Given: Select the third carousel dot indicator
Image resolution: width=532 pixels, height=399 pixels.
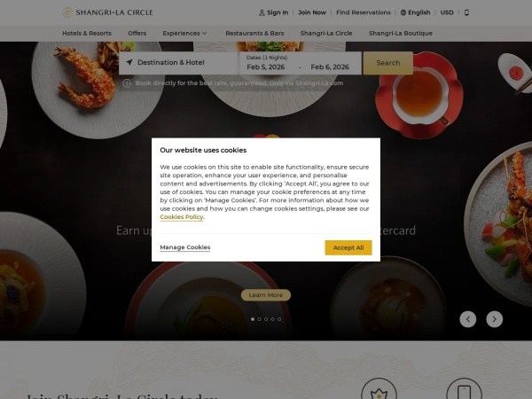Looking at the screenshot, I should click(x=266, y=319).
